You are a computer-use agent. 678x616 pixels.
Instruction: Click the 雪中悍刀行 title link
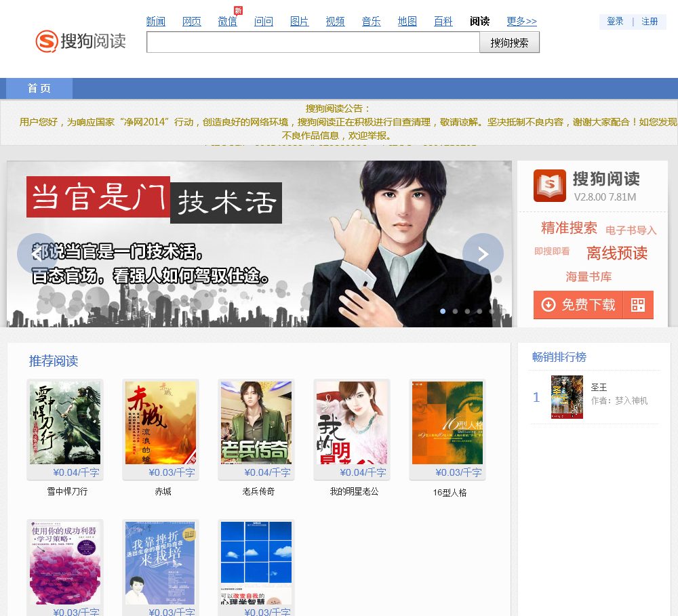[x=67, y=491]
